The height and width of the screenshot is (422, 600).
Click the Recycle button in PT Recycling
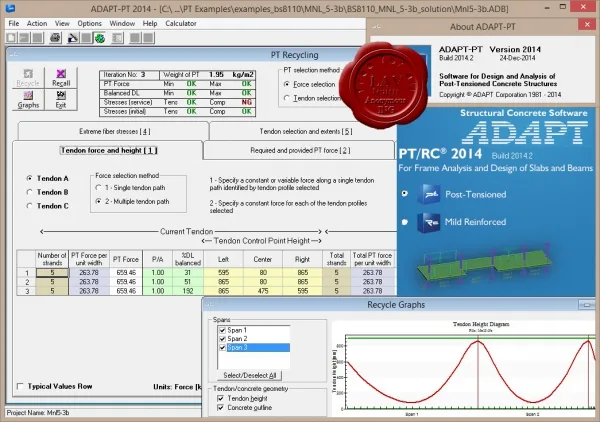point(28,78)
